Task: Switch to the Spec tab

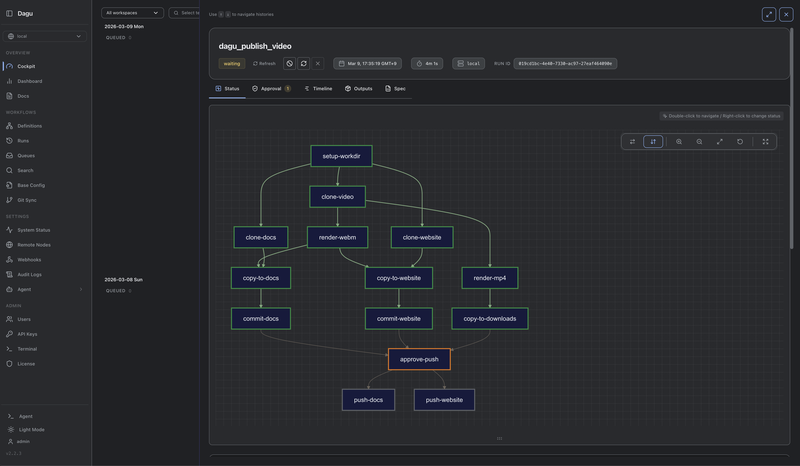Action: 395,89
